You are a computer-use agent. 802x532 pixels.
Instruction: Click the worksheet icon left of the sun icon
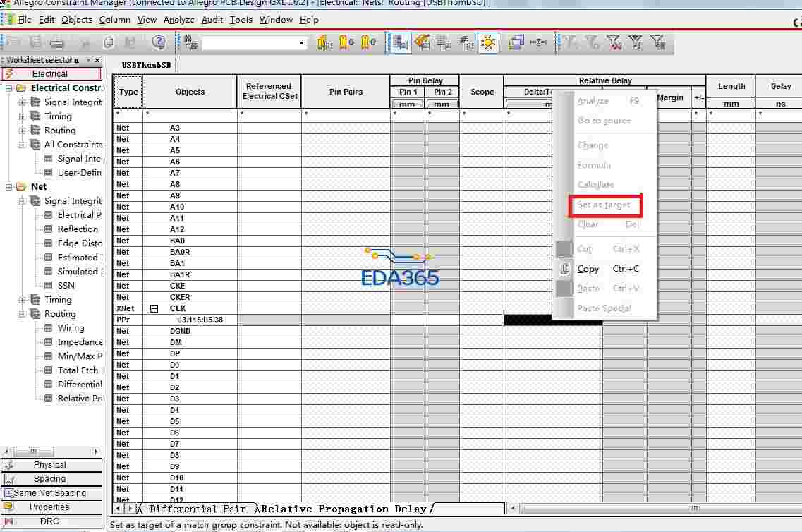tap(466, 43)
